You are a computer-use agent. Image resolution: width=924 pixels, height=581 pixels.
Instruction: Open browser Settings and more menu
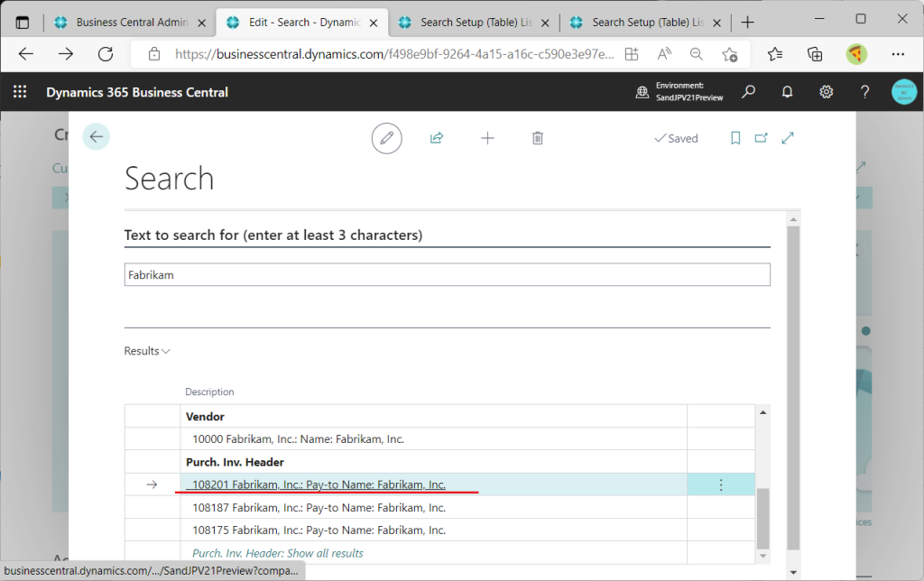[898, 54]
